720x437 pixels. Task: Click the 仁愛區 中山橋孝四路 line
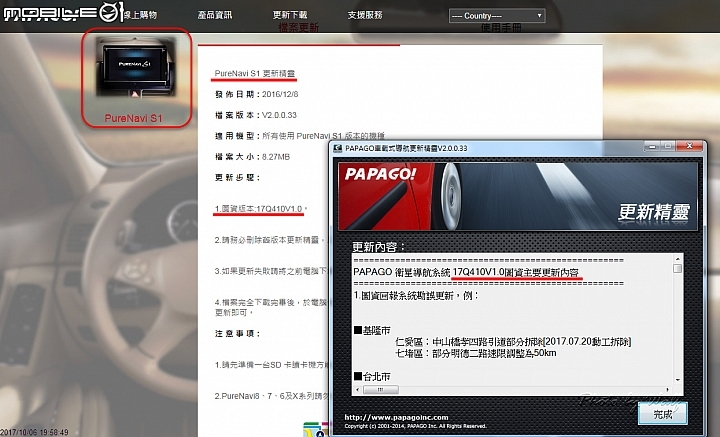(513, 342)
